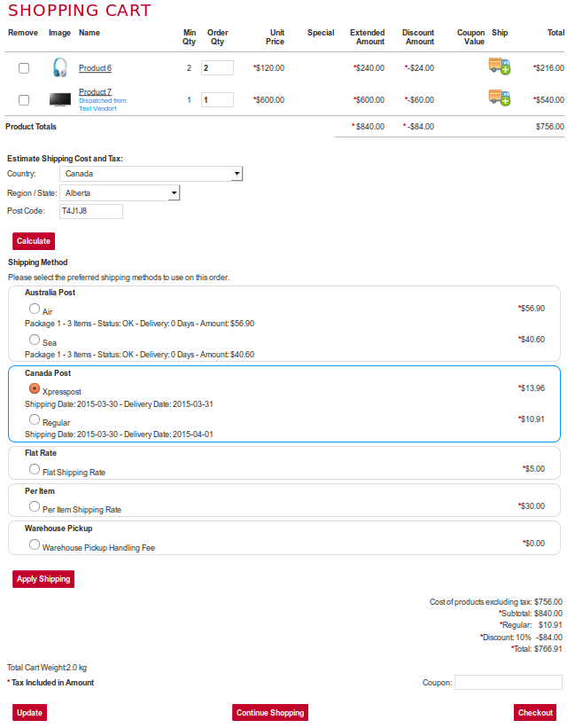Check the Remove checkbox for Product 7
This screenshot has width=575, height=728.
pos(23,98)
